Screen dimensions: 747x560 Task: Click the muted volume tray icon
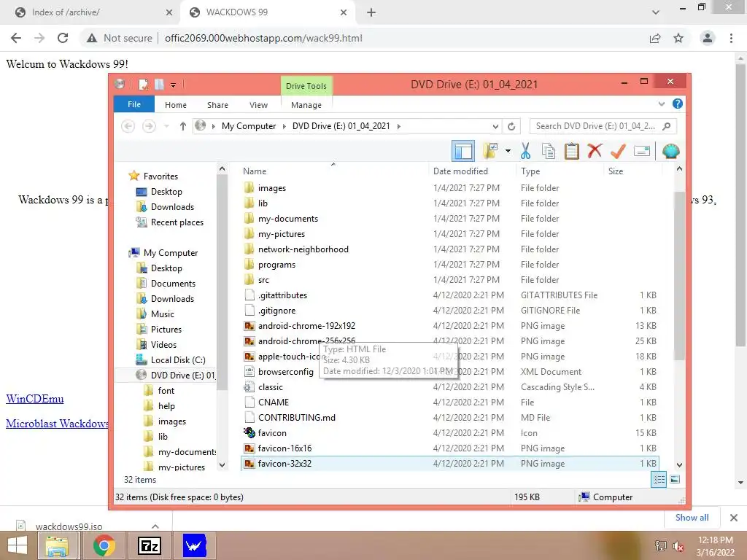pos(678,546)
